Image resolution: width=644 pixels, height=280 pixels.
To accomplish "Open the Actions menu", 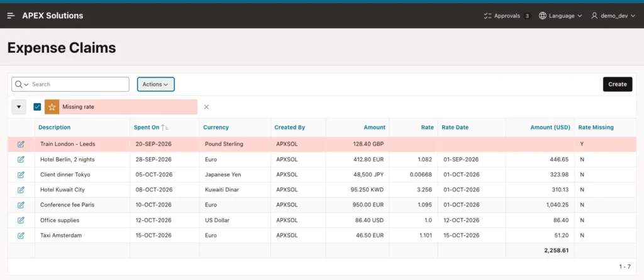I will pos(156,84).
